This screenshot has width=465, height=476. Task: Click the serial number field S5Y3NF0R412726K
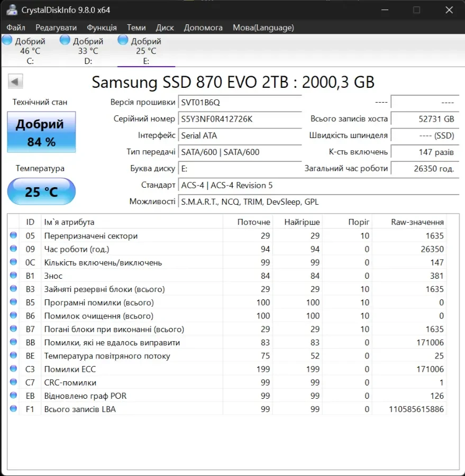(x=240, y=119)
